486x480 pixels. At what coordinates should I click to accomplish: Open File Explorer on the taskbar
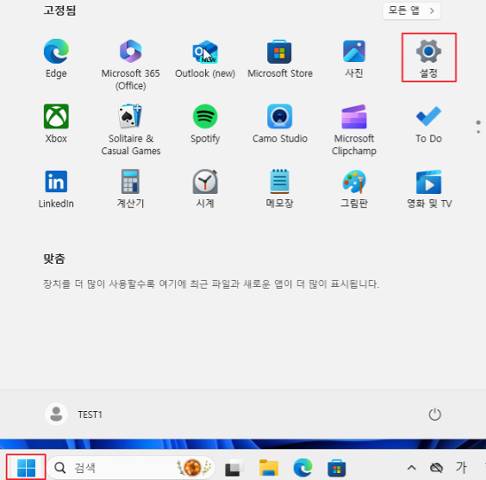point(269,468)
